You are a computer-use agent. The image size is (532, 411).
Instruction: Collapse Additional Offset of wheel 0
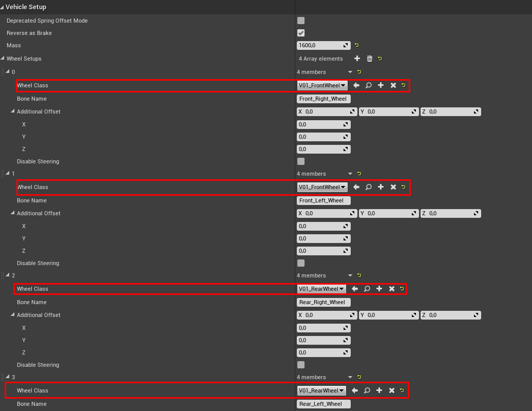[13, 111]
